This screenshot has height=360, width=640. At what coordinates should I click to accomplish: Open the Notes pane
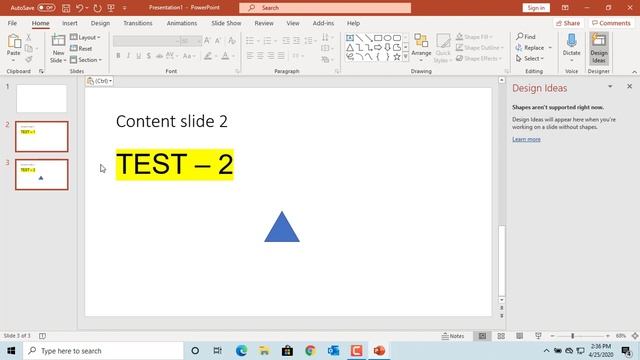(x=453, y=336)
